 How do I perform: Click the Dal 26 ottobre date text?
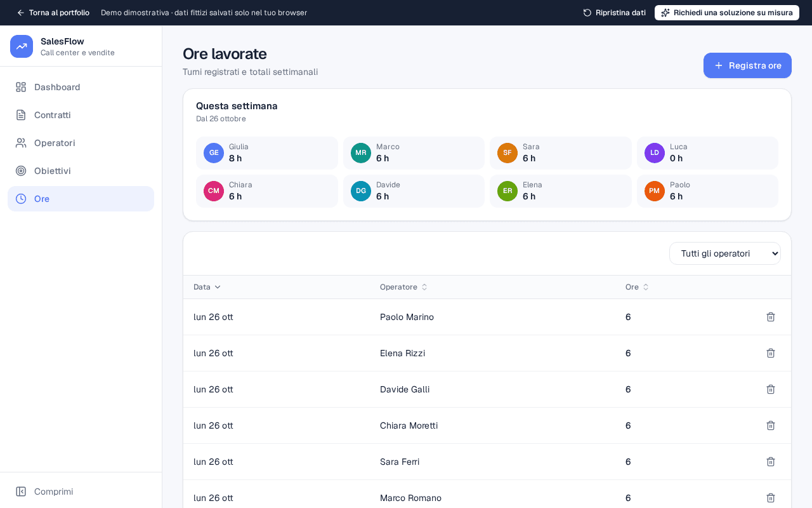221,119
